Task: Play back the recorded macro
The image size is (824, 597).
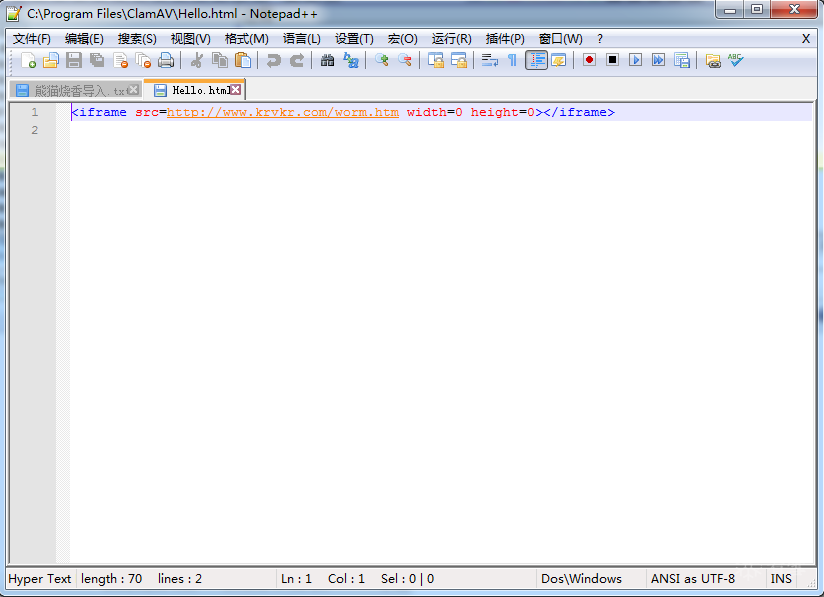Action: 635,60
